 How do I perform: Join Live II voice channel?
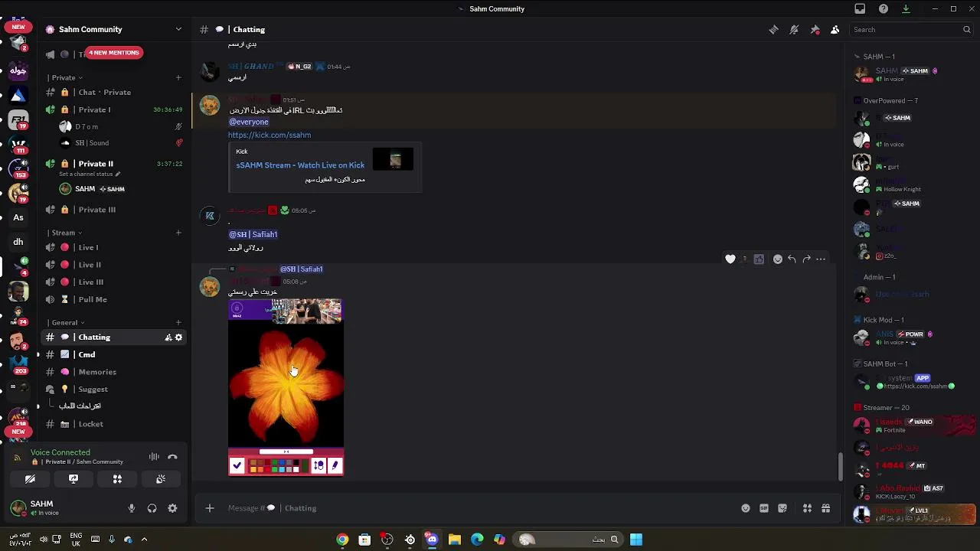(x=114, y=265)
